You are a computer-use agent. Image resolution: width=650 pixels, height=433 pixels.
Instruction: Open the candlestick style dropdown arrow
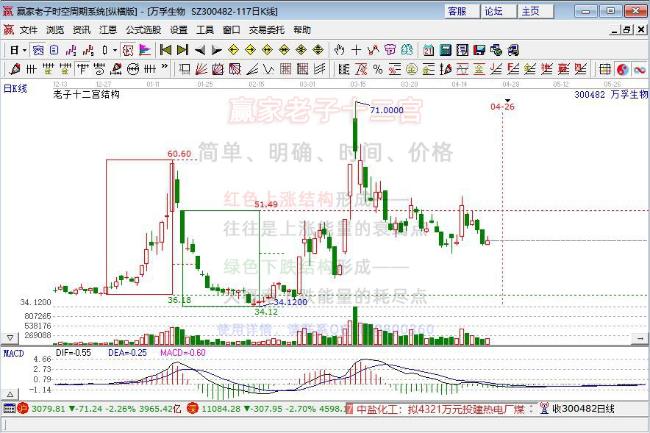coord(115,50)
